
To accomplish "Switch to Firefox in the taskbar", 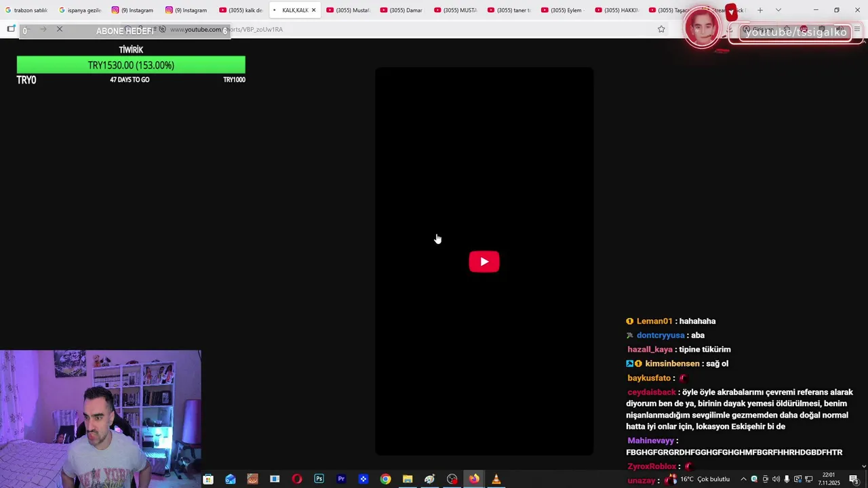I will click(x=474, y=479).
